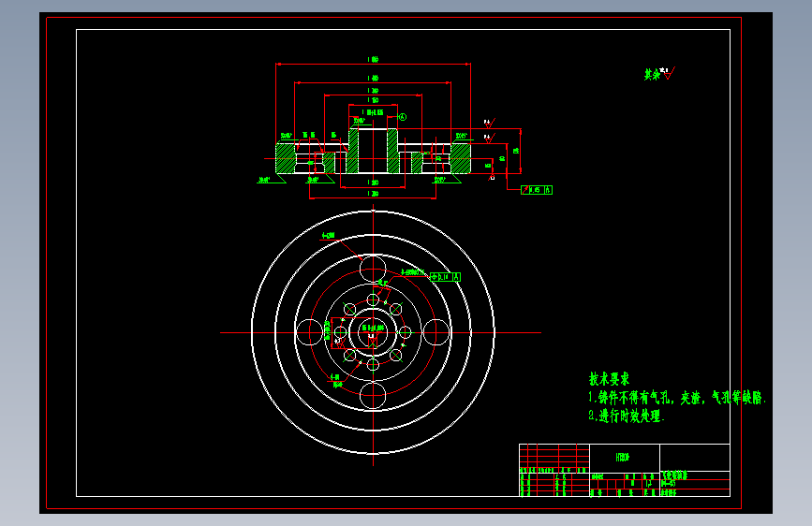Image resolution: width=812 pixels, height=526 pixels.
Task: Click the 其余 surface roughness note
Action: (x=659, y=74)
